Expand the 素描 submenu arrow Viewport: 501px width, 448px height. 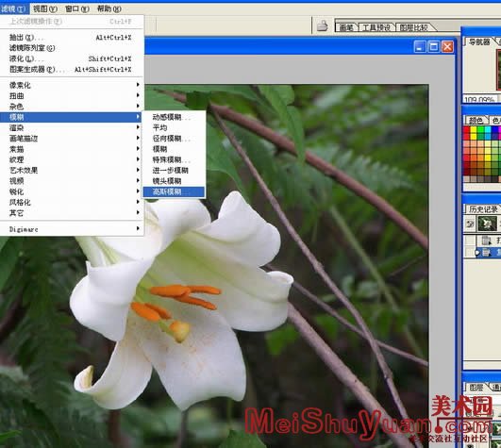(x=138, y=149)
